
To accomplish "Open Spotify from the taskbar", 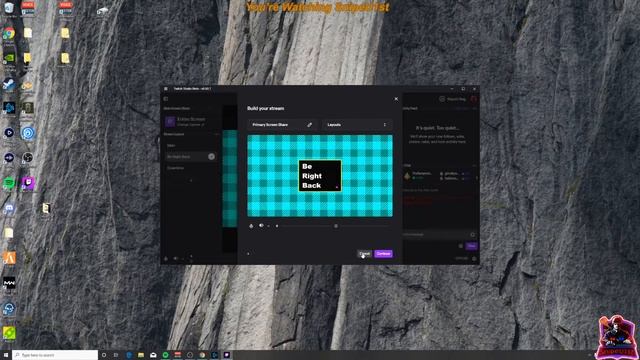I will tap(165, 355).
